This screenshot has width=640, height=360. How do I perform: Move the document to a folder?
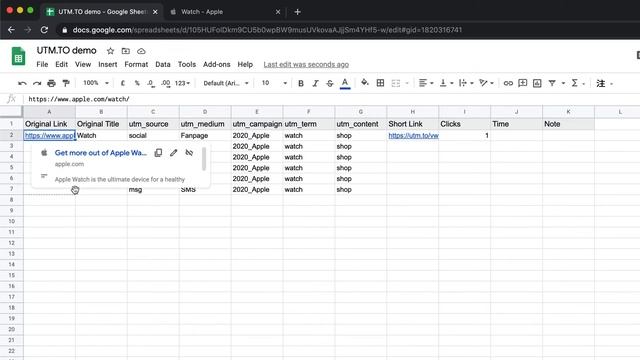126,51
